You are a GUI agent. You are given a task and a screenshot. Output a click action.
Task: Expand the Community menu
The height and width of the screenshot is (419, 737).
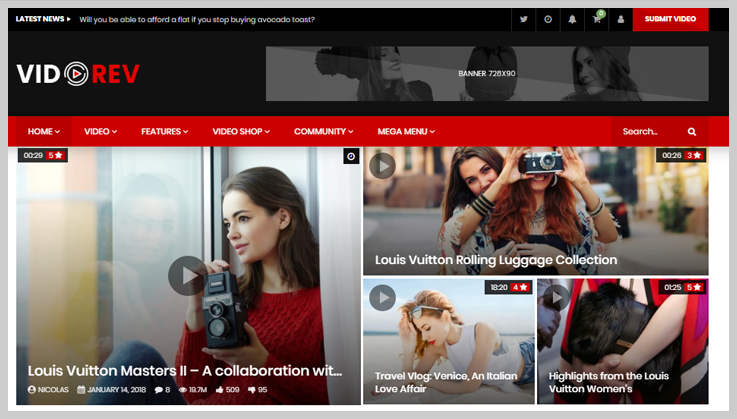(323, 132)
